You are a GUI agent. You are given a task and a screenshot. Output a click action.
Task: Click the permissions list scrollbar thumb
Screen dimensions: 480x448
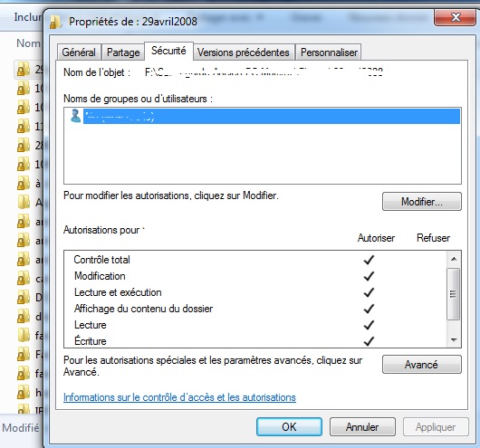click(x=454, y=294)
